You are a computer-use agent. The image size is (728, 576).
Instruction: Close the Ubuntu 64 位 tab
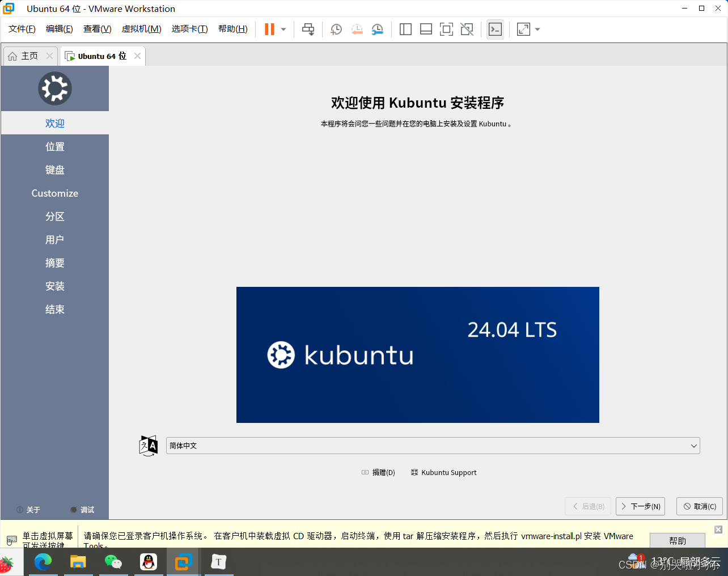tap(137, 56)
